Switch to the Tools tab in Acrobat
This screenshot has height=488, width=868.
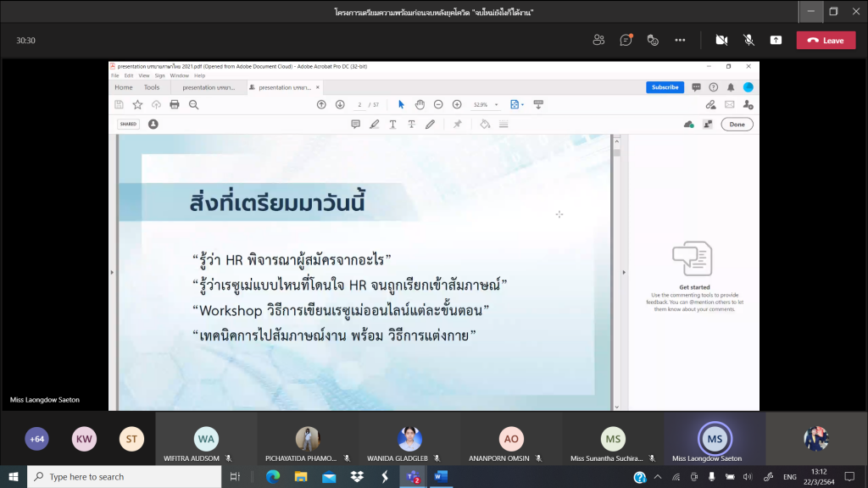(x=152, y=87)
